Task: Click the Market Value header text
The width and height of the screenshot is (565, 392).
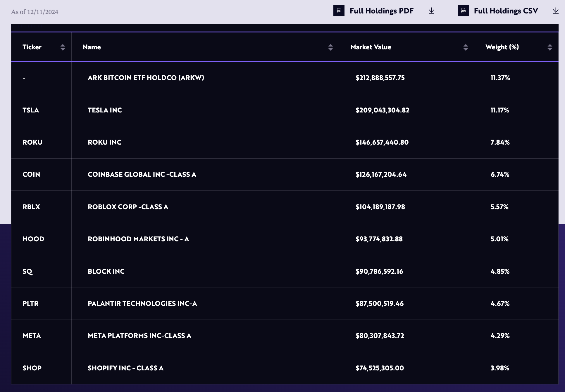Action: (x=371, y=47)
